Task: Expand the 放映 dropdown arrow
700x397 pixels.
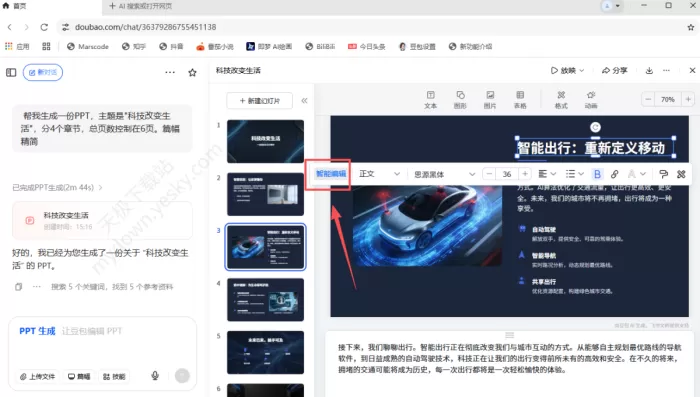Action: point(582,71)
